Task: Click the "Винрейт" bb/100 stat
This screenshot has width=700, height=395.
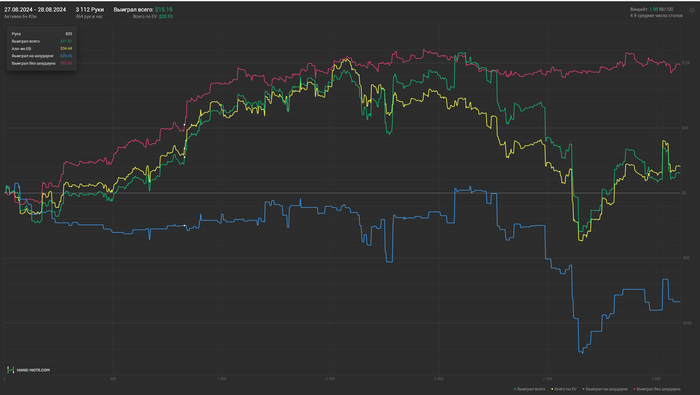Action: click(652, 9)
